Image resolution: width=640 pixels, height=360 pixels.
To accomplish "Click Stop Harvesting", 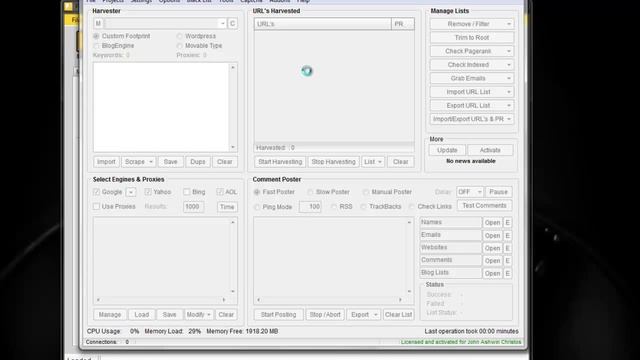I will tap(333, 162).
